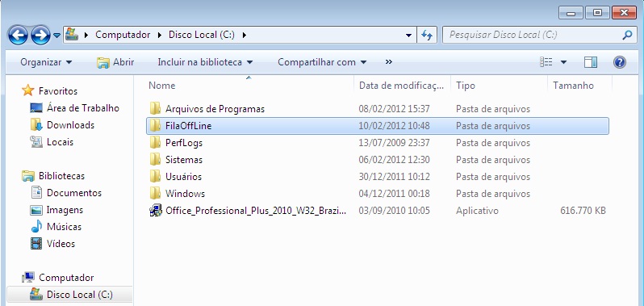The image size is (644, 306).
Task: Click the Bibliotecas library icon
Action: (x=28, y=176)
